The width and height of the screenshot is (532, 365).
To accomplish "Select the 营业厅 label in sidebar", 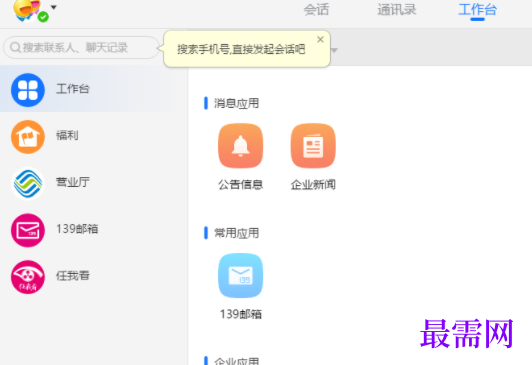I will point(73,182).
